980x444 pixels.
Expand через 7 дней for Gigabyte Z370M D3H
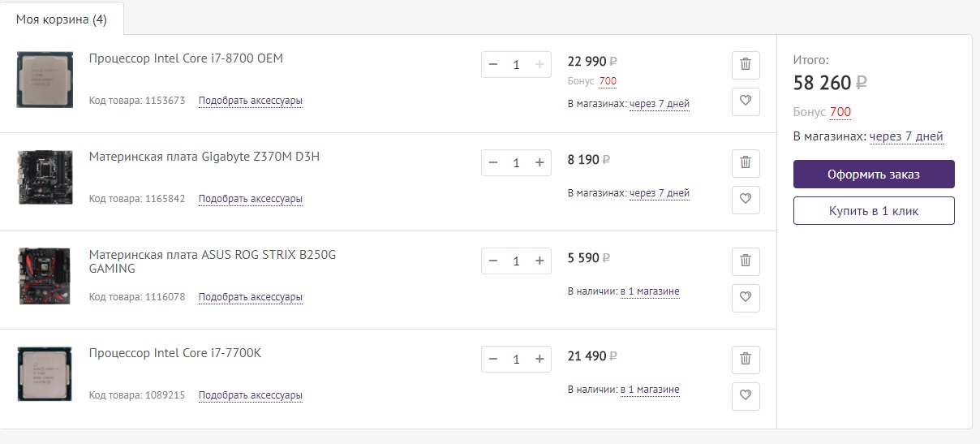(x=659, y=193)
